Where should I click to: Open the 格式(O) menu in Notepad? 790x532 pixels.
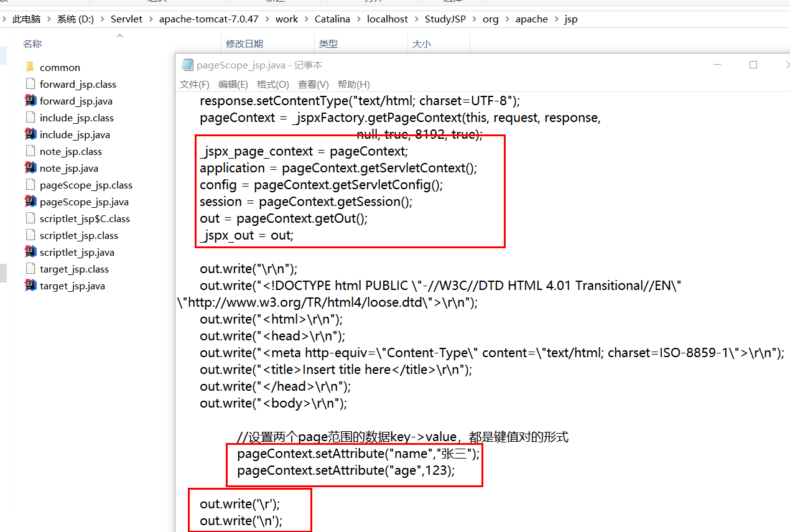pos(273,85)
